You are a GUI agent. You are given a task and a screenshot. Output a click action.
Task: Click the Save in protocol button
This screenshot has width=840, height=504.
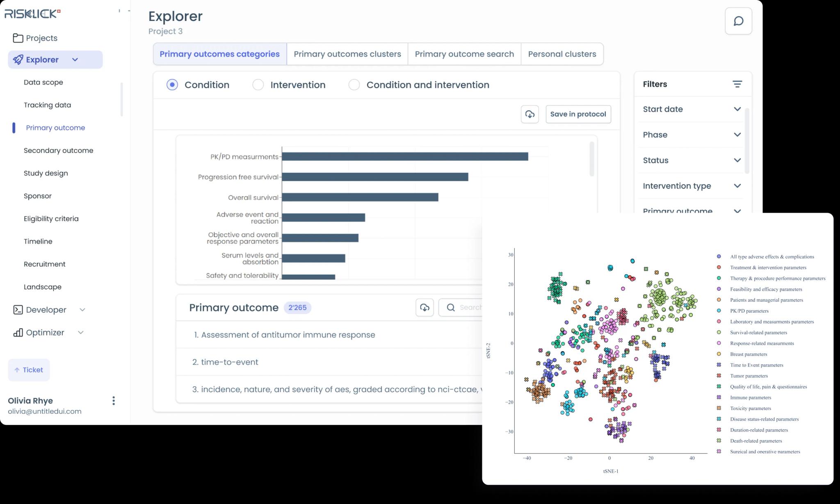click(578, 114)
